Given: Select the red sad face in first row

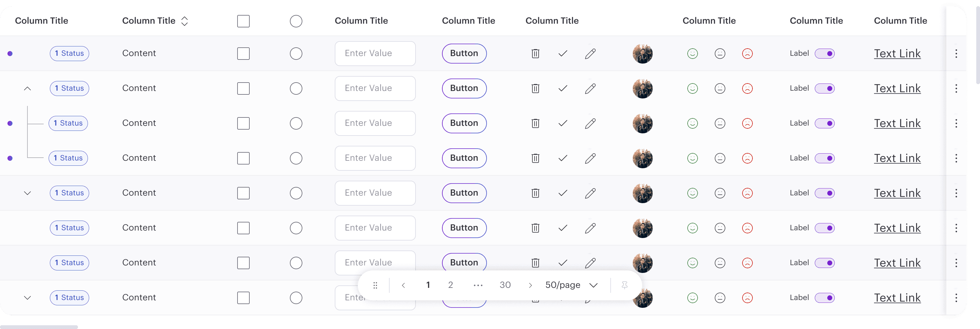Looking at the screenshot, I should pos(747,53).
